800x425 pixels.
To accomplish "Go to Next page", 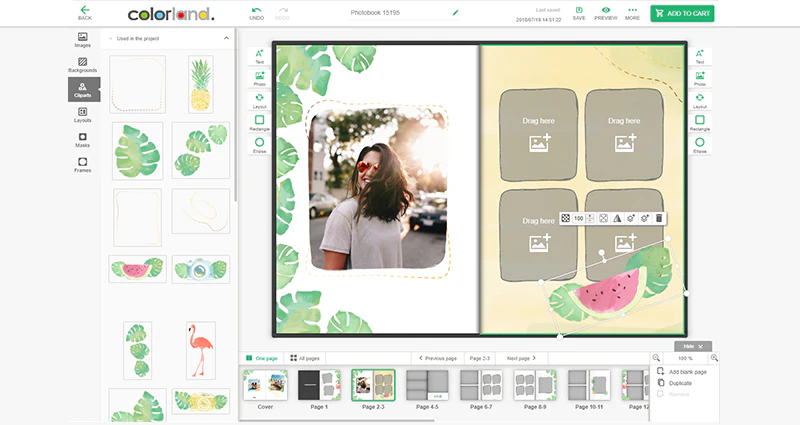I will click(521, 358).
